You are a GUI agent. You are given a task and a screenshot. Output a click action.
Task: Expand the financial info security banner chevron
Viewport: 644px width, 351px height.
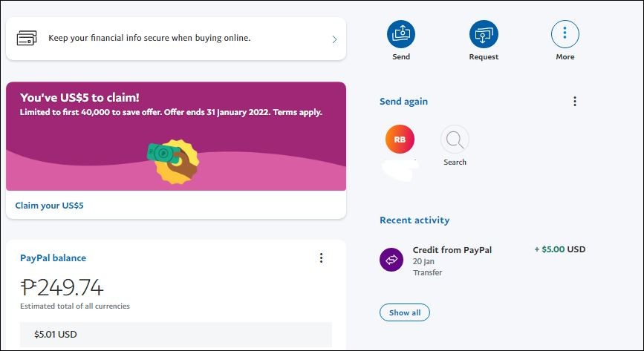tap(334, 39)
